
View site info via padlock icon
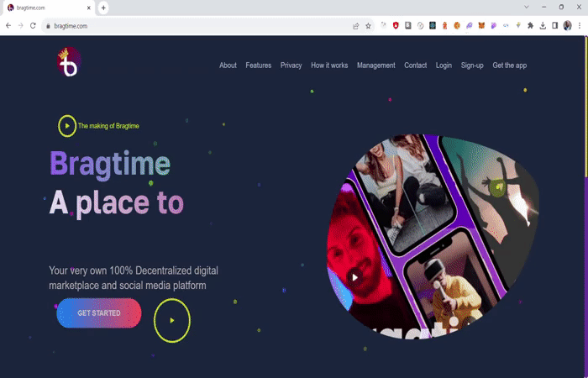[48, 26]
